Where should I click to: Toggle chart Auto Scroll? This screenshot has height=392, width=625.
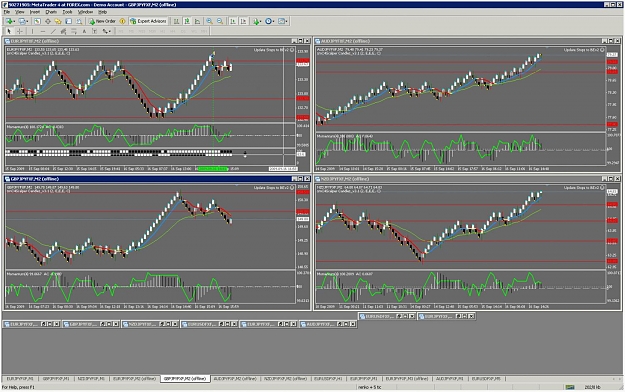(233, 21)
